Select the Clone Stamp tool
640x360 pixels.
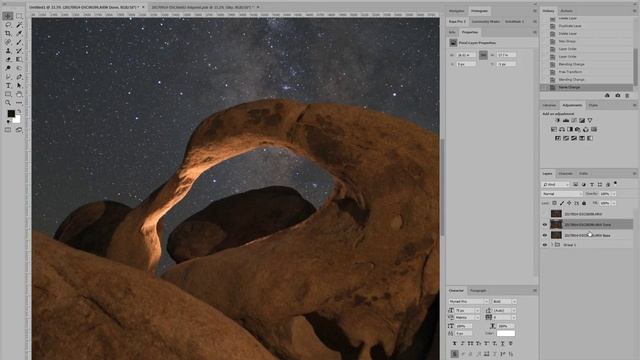8,51
